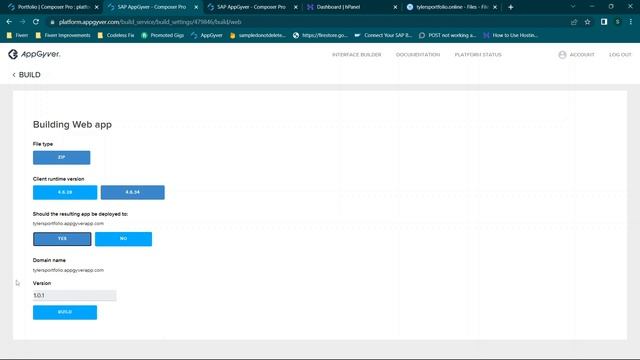Screen dimensions: 640x360
Task: Click the AppGyver logo
Action: coord(34,54)
